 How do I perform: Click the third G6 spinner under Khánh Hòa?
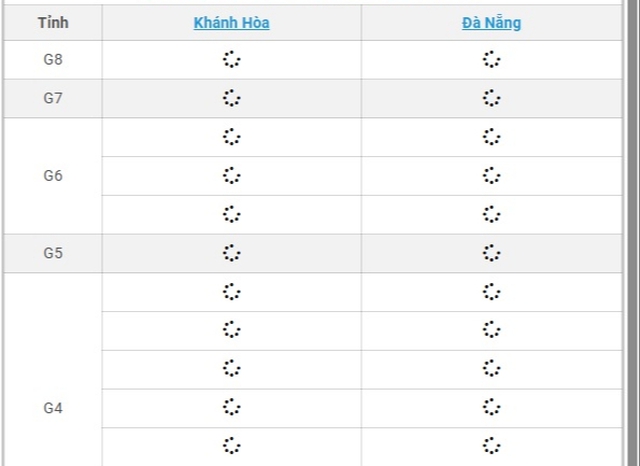[x=232, y=214]
